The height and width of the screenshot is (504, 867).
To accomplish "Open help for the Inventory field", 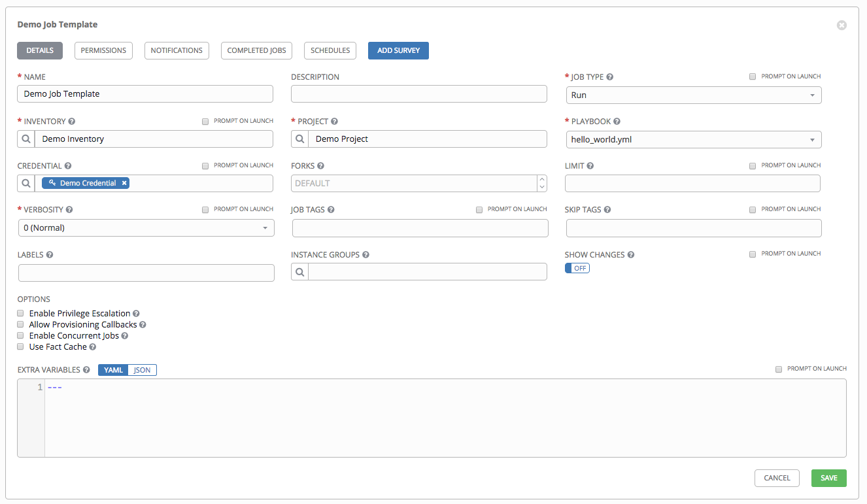I will click(x=72, y=122).
